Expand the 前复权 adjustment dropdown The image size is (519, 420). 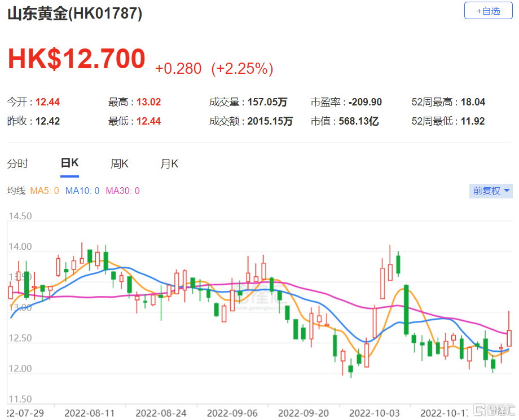[491, 191]
